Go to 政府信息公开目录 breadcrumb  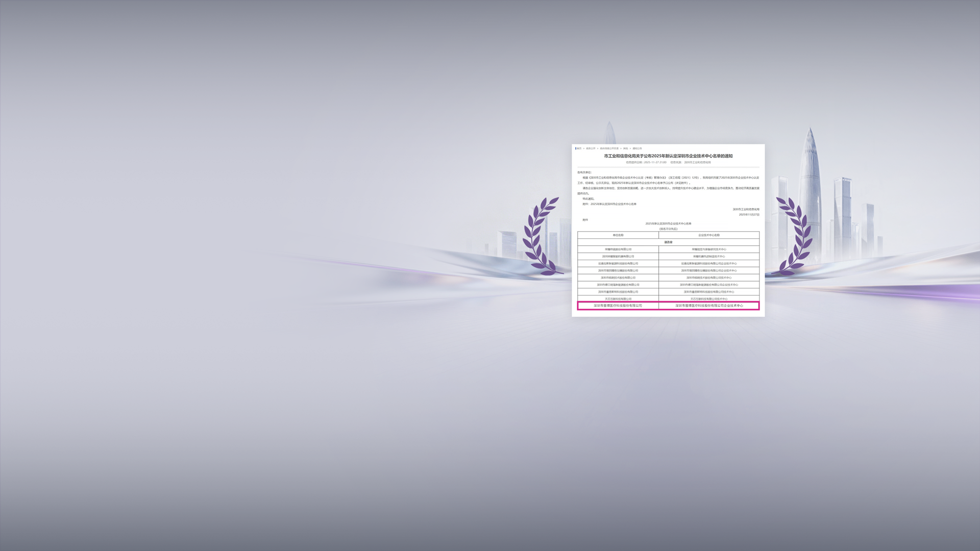click(609, 148)
